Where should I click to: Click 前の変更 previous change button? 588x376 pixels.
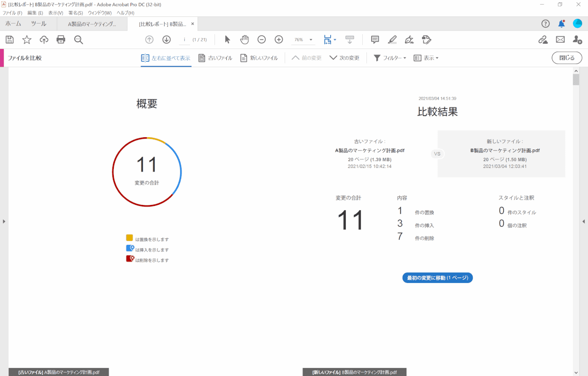307,58
